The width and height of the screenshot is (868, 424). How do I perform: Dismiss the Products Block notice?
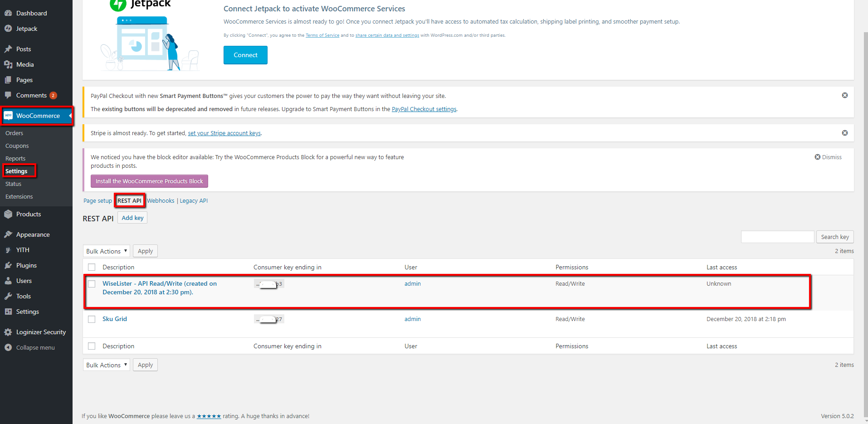828,157
